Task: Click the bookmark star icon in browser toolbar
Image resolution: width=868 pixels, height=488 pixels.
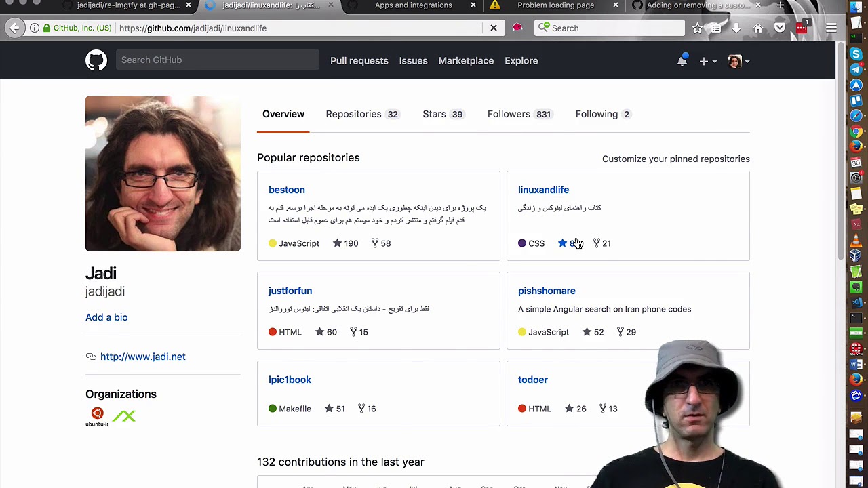Action: click(698, 28)
